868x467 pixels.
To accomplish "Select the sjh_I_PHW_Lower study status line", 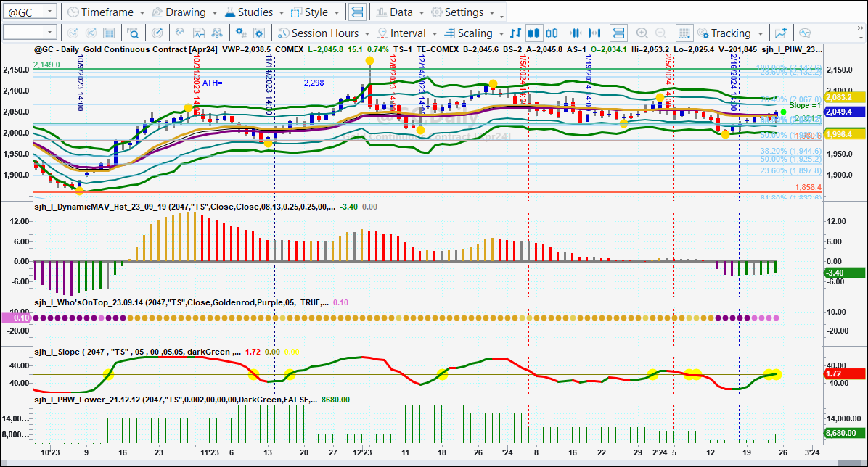I will pyautogui.click(x=192, y=400).
